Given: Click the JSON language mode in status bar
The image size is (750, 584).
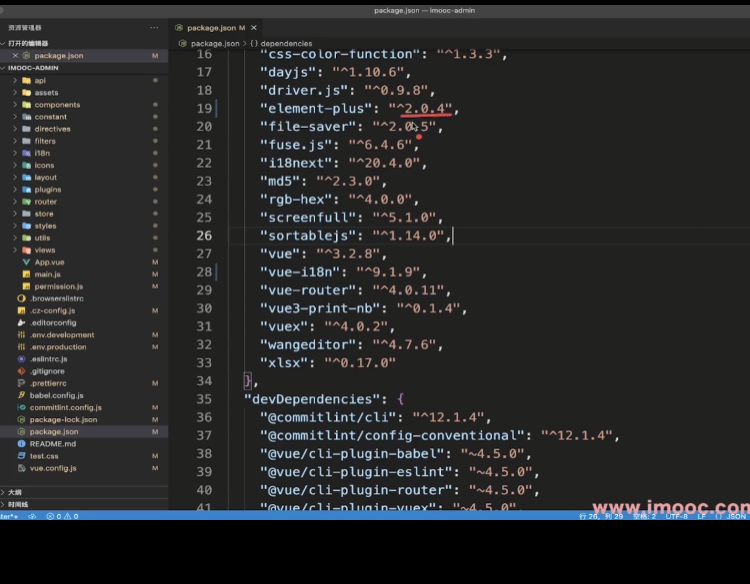Looking at the screenshot, I should click(x=735, y=516).
